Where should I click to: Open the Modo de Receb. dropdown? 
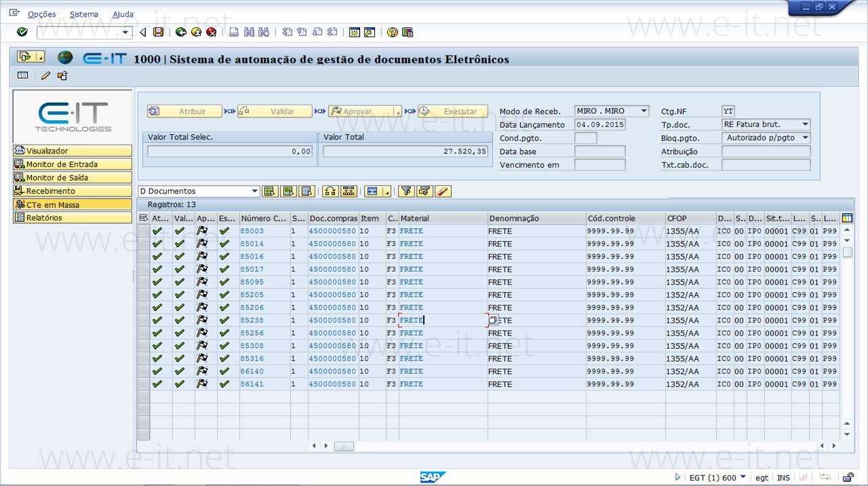(644, 111)
